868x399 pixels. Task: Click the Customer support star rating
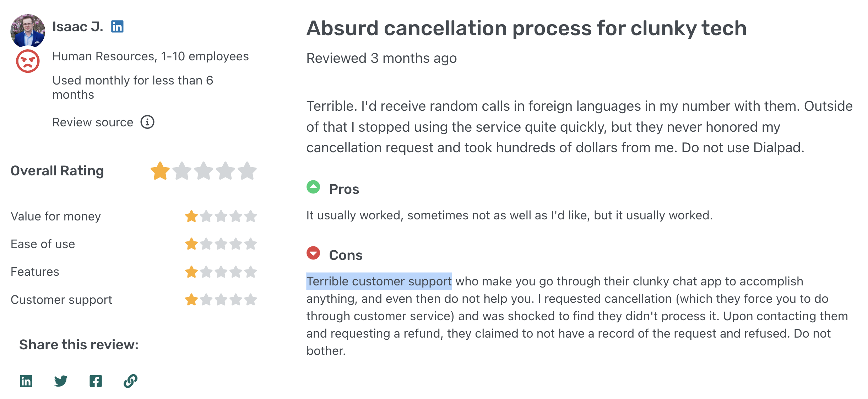click(x=221, y=300)
